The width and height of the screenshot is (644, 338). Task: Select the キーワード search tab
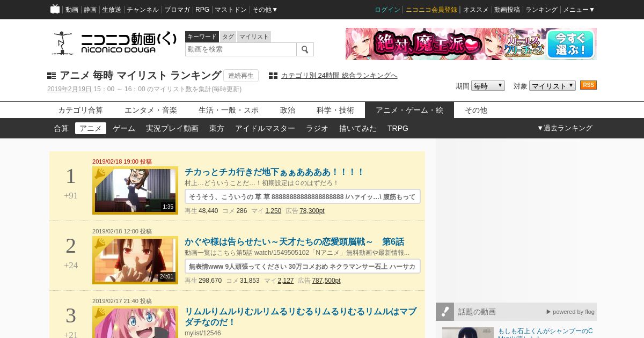(202, 36)
